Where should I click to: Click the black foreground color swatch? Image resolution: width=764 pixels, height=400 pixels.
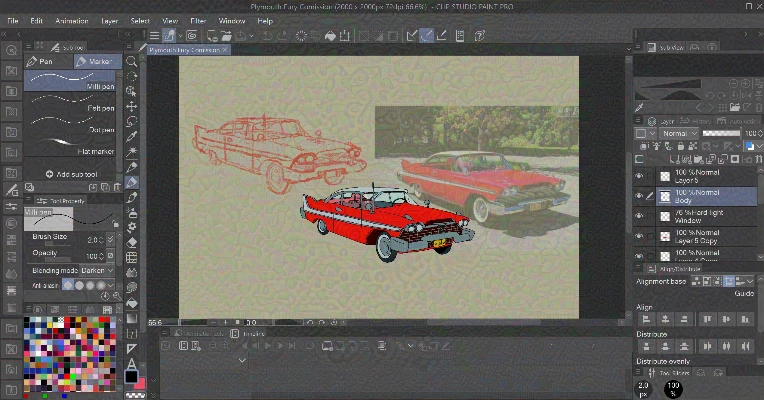tap(131, 377)
